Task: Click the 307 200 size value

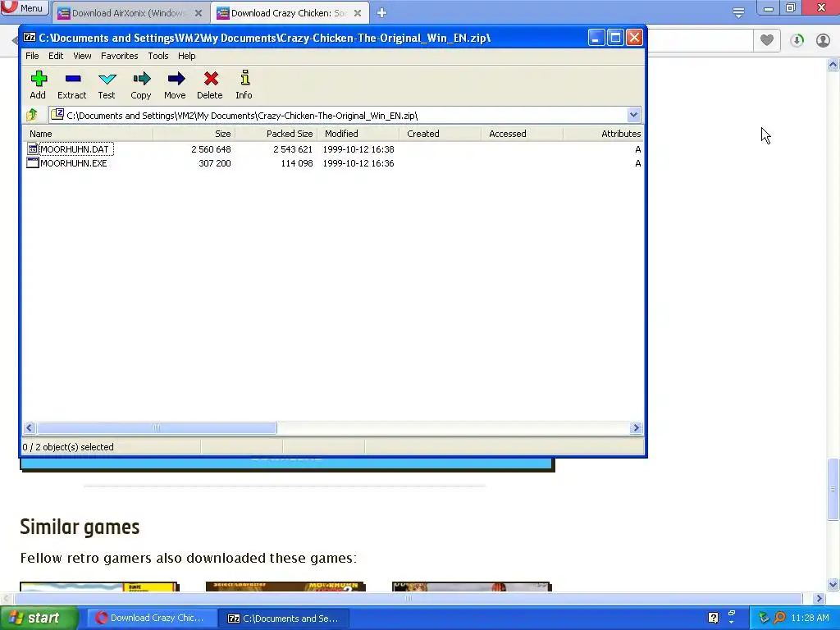Action: tap(215, 163)
